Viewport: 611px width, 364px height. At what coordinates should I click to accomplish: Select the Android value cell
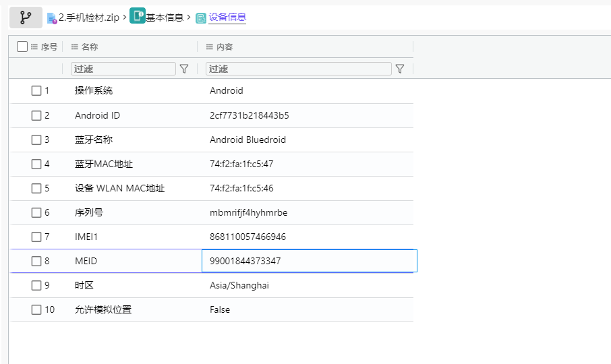[x=227, y=91]
